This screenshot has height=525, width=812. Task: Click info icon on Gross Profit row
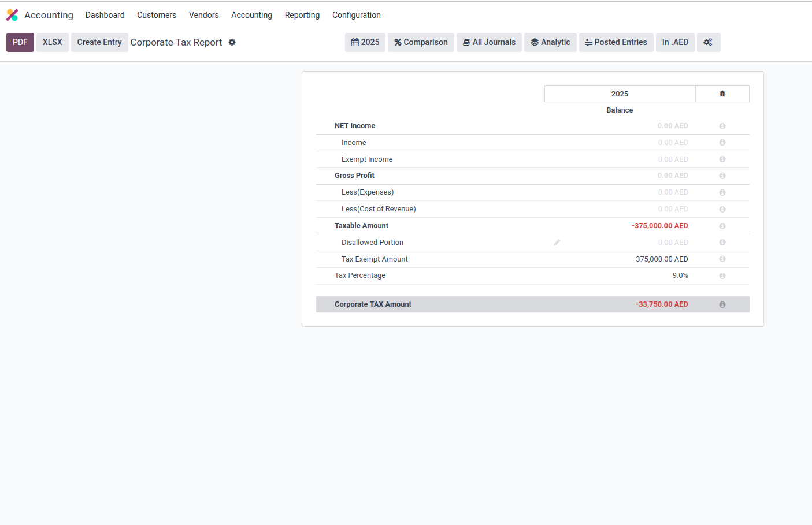pos(722,176)
